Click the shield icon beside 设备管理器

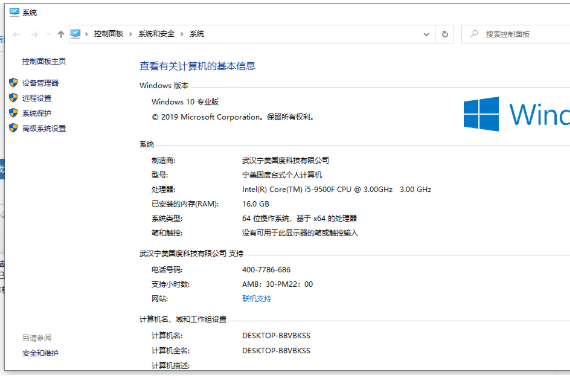tap(13, 83)
